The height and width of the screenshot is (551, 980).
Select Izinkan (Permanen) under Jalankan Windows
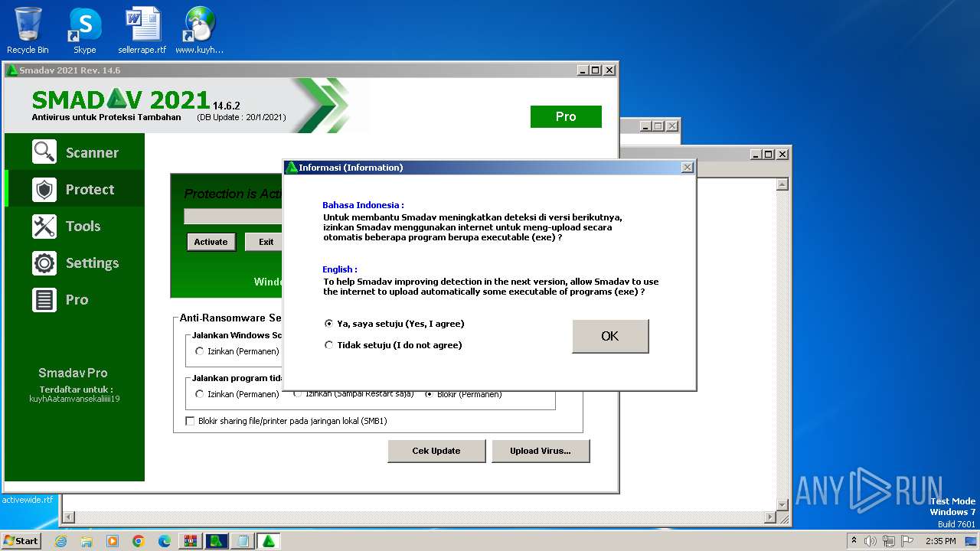(237, 351)
